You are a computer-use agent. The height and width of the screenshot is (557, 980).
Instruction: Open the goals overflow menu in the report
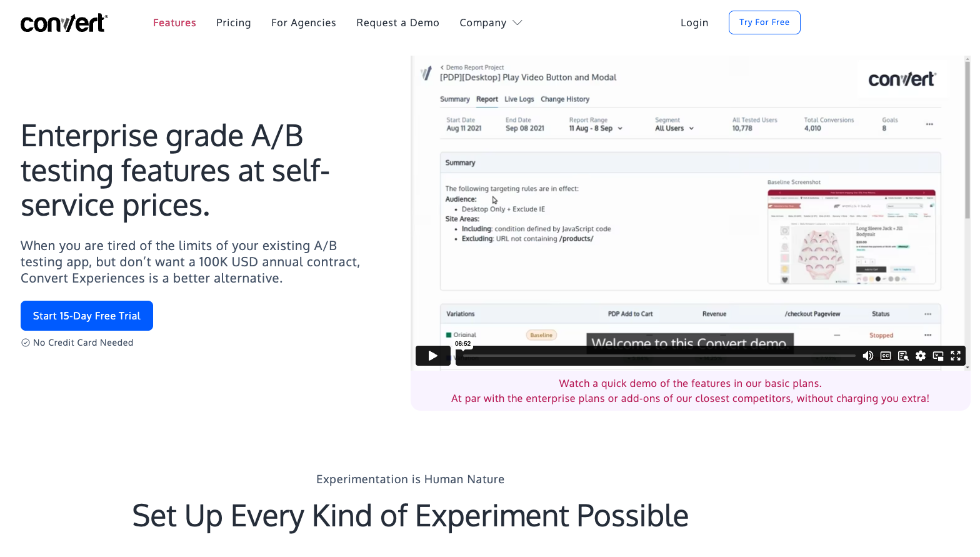[x=929, y=124]
